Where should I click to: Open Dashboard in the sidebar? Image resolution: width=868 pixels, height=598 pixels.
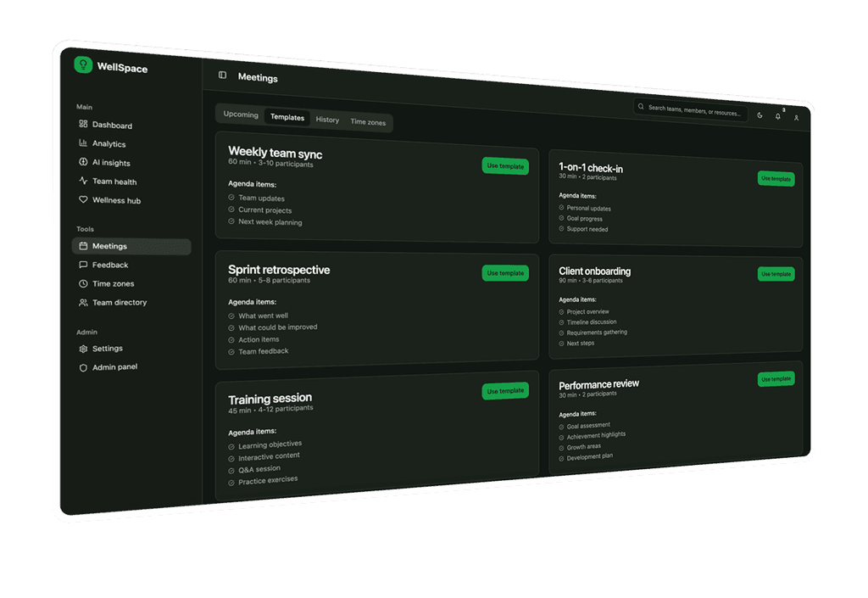[131, 125]
